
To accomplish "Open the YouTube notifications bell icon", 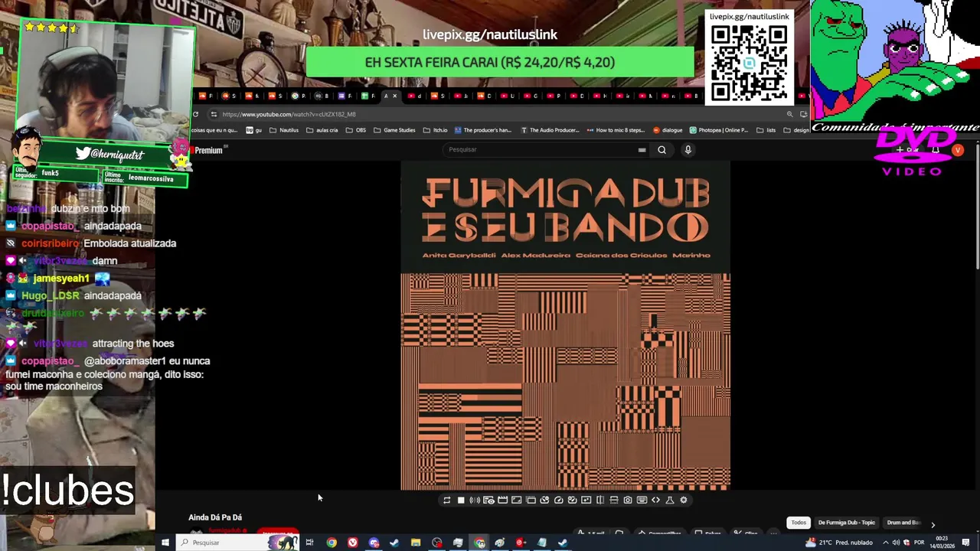I will coord(935,150).
